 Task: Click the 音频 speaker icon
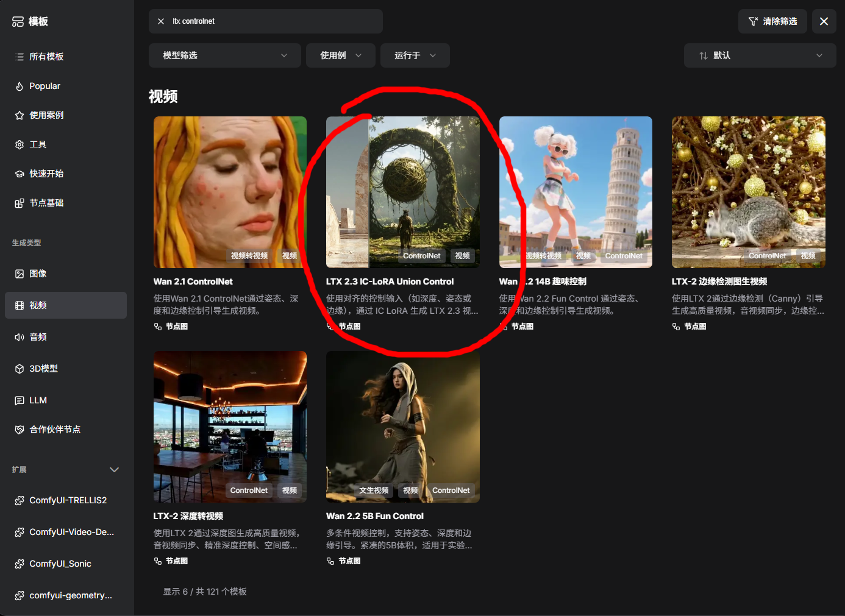[x=20, y=337]
